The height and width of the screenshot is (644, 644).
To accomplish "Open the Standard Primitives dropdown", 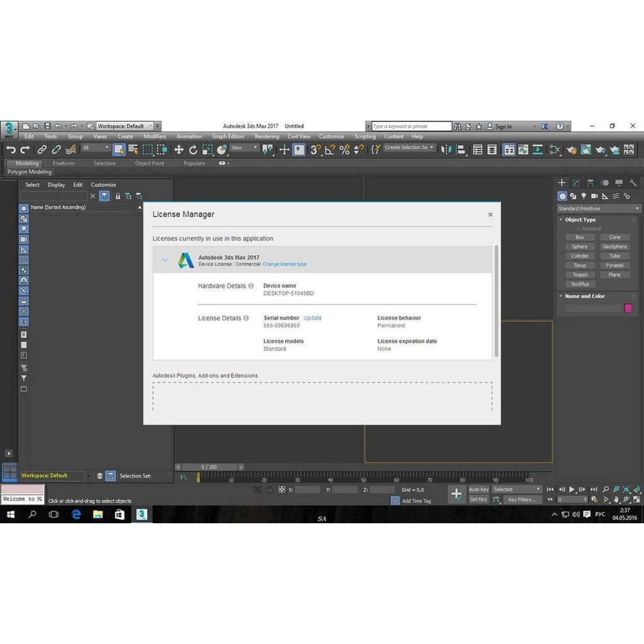I will [x=598, y=209].
